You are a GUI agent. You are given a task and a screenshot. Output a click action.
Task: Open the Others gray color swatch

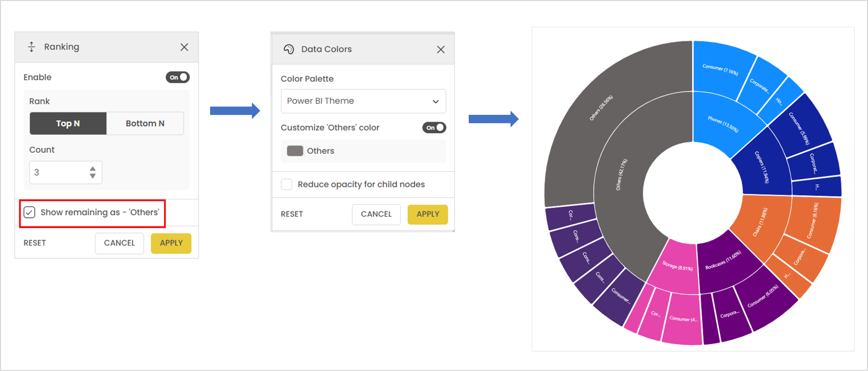295,151
